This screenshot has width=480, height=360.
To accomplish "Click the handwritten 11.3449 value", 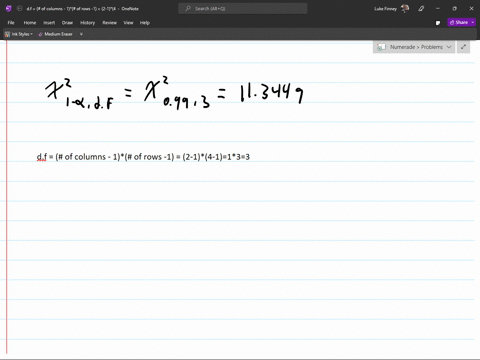I will pyautogui.click(x=272, y=93).
